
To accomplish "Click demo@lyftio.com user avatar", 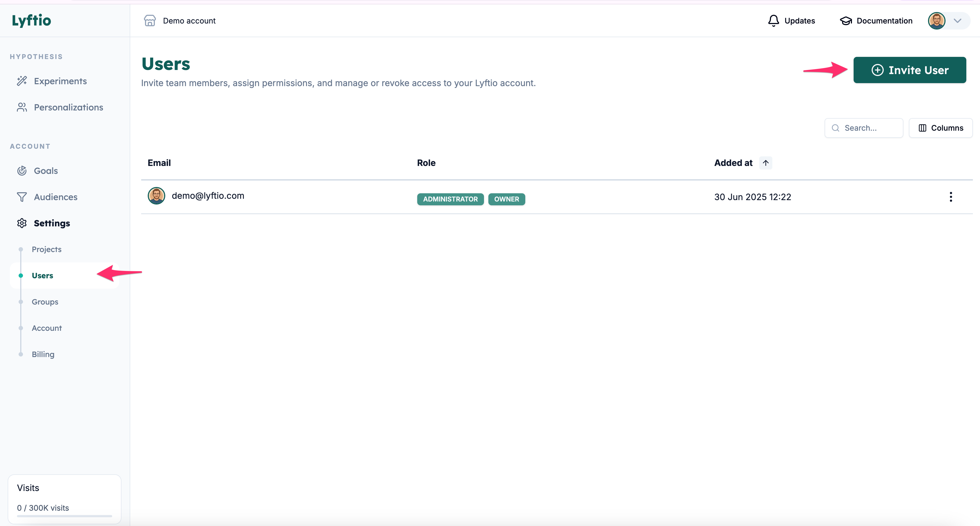I will (156, 196).
